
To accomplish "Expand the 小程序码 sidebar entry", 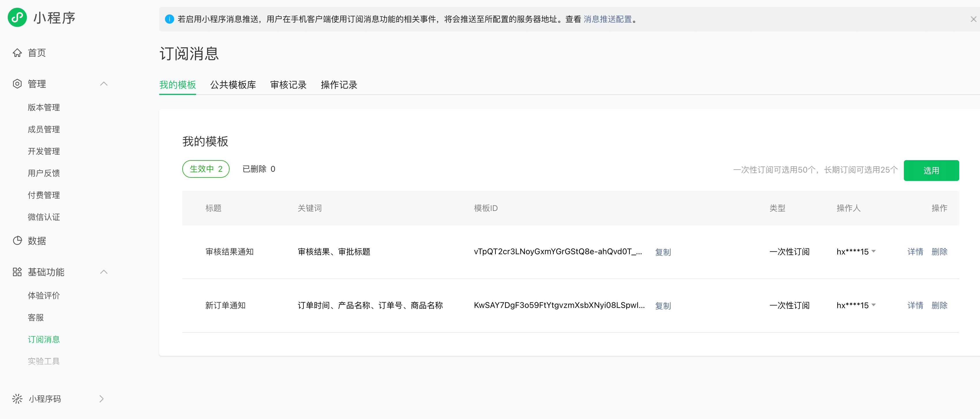I will 101,399.
